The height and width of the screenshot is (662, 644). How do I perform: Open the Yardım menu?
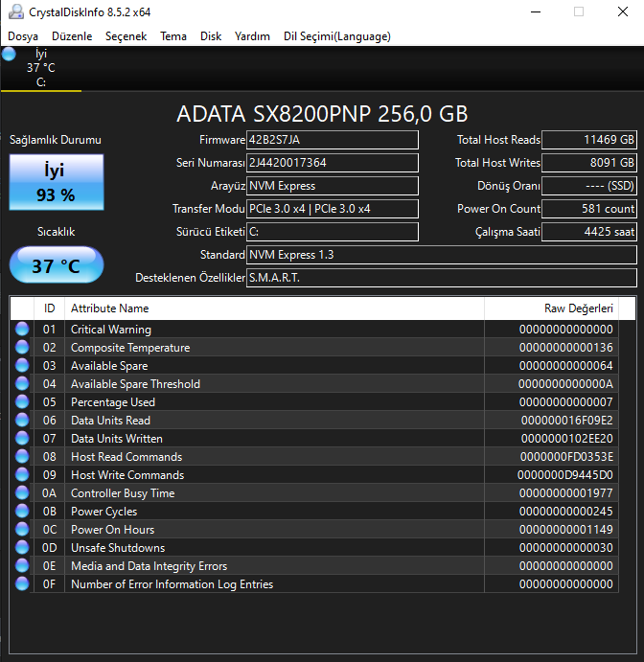pyautogui.click(x=252, y=36)
